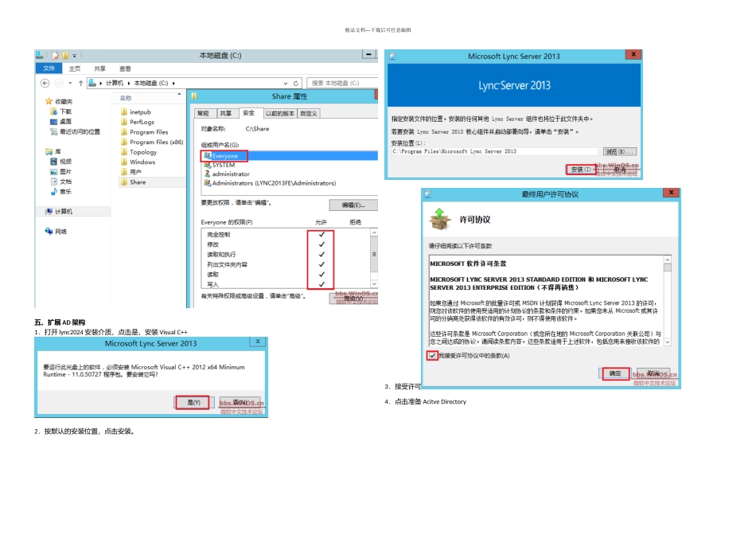This screenshot has width=756, height=535.
Task: Open the 共享 ribbon tab in Explorer
Action: pos(99,68)
